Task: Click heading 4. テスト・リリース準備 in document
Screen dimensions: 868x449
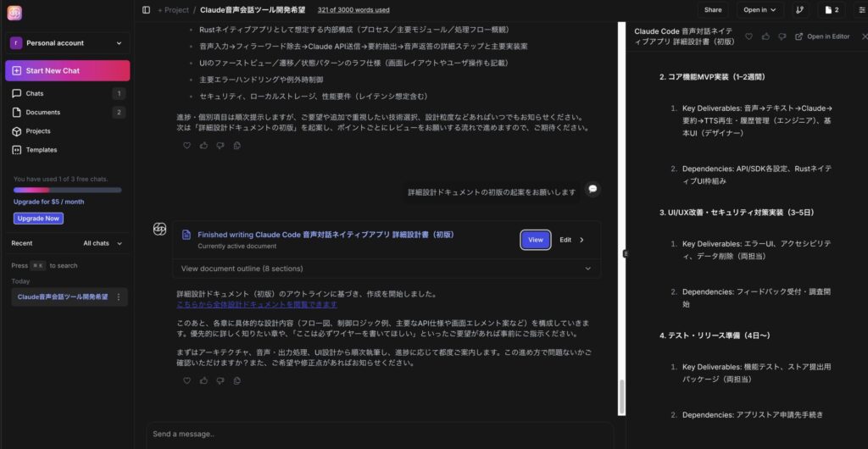Action: [715, 335]
